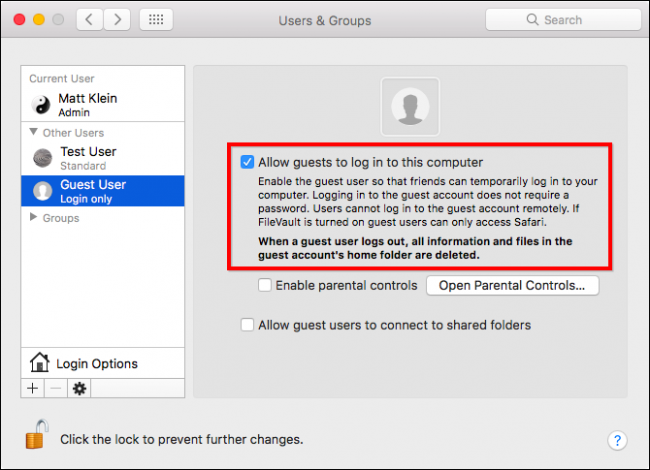The width and height of the screenshot is (650, 470).
Task: Go forward with the right arrow button
Action: [x=117, y=19]
